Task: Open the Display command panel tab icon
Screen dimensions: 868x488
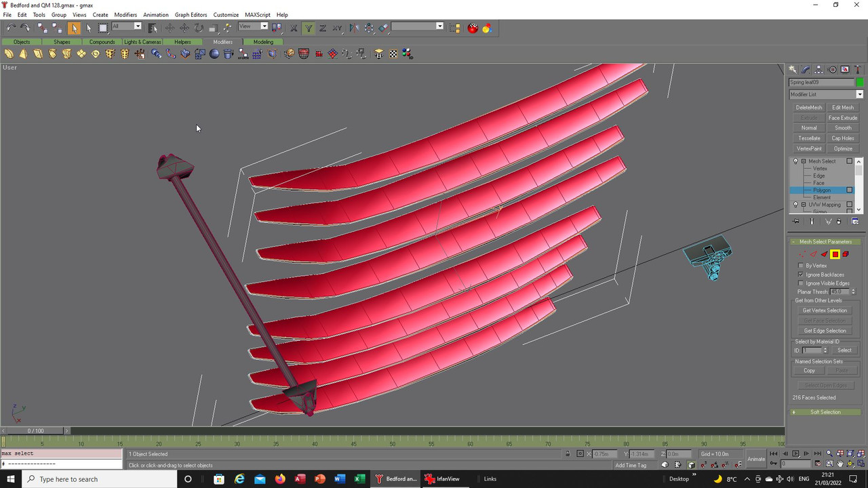Action: click(x=845, y=69)
